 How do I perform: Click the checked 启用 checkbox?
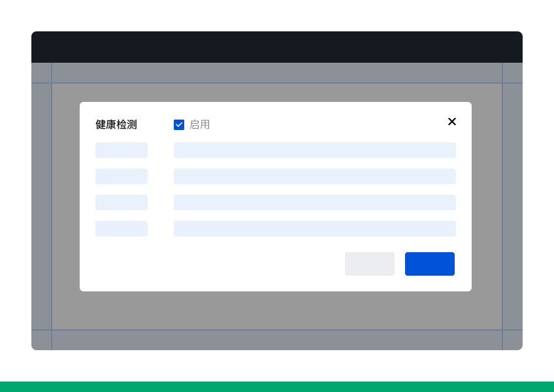point(179,125)
